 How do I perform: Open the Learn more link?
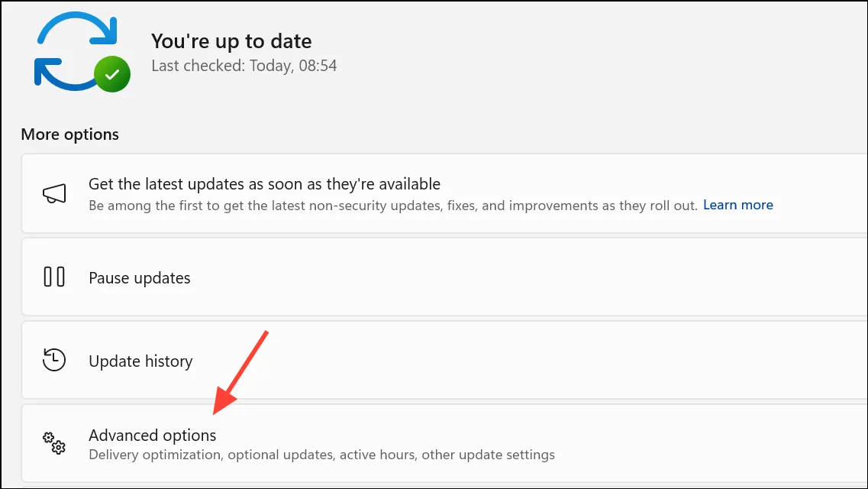pos(738,205)
